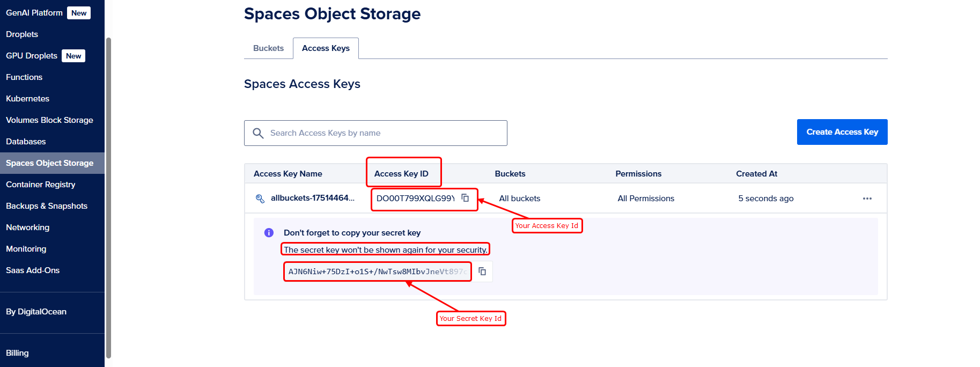
Task: Open the three-dot actions menu for allbuckets key
Action: (x=867, y=199)
